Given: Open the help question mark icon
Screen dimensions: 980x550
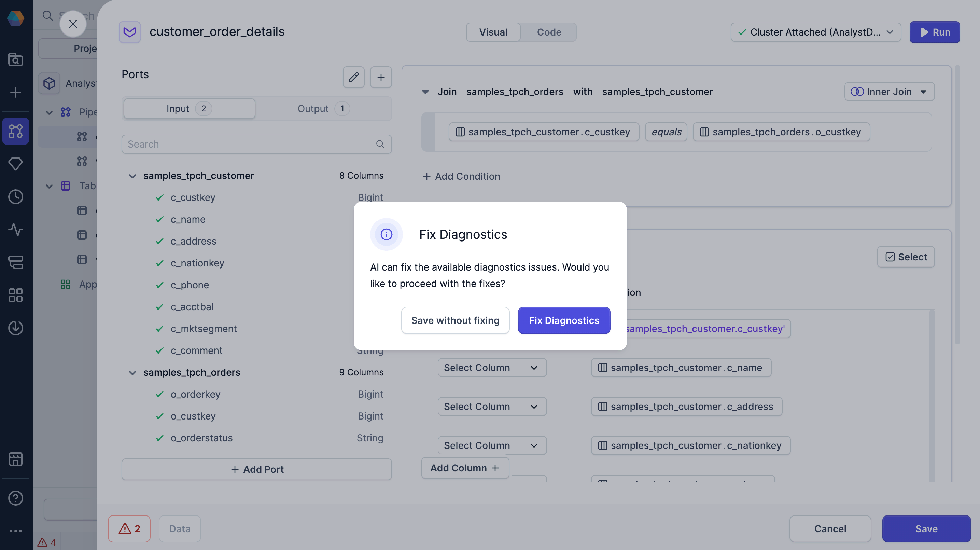Looking at the screenshot, I should [16, 498].
